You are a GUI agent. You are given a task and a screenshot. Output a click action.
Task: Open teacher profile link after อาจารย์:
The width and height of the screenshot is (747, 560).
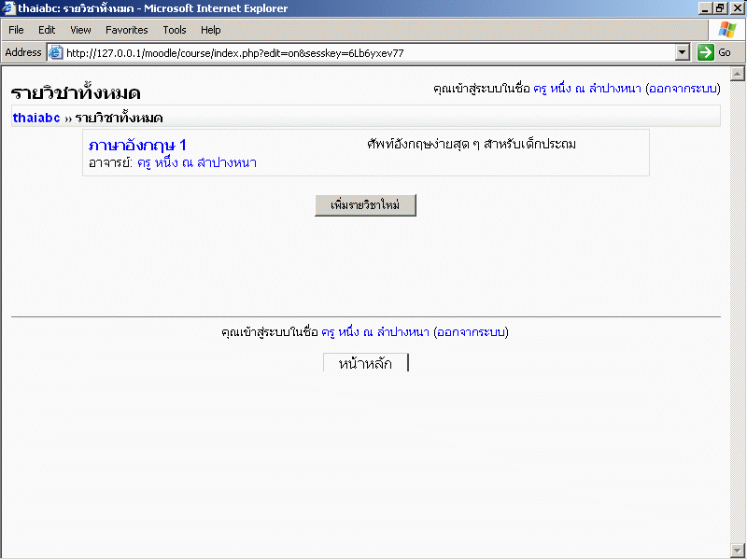point(196,162)
